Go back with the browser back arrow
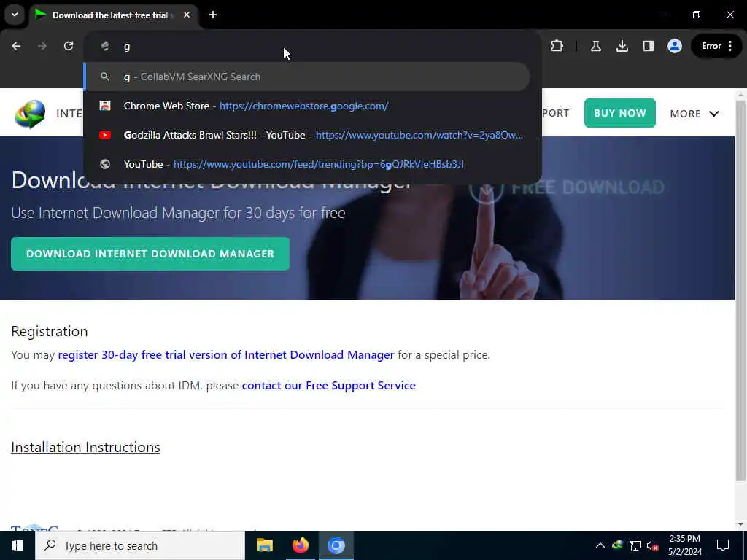 point(16,46)
